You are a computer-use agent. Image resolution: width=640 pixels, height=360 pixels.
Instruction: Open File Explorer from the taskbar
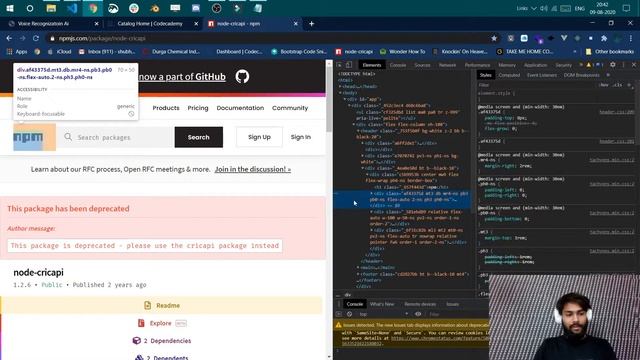click(x=51, y=8)
